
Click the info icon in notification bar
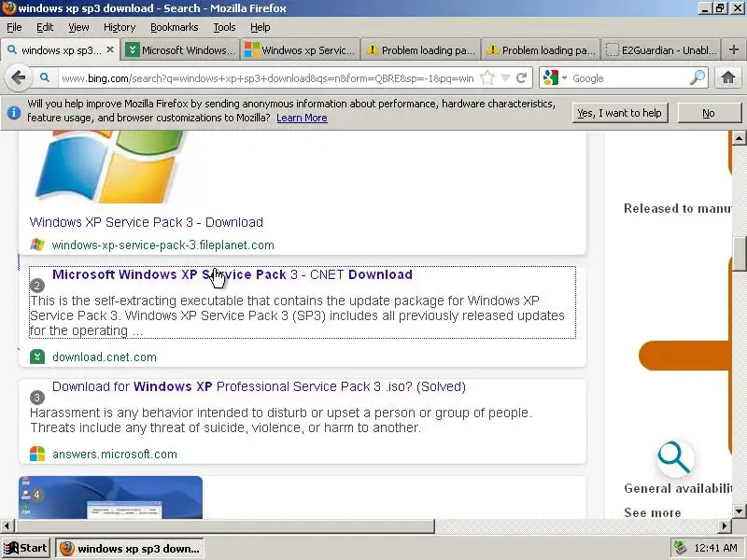coord(14,112)
